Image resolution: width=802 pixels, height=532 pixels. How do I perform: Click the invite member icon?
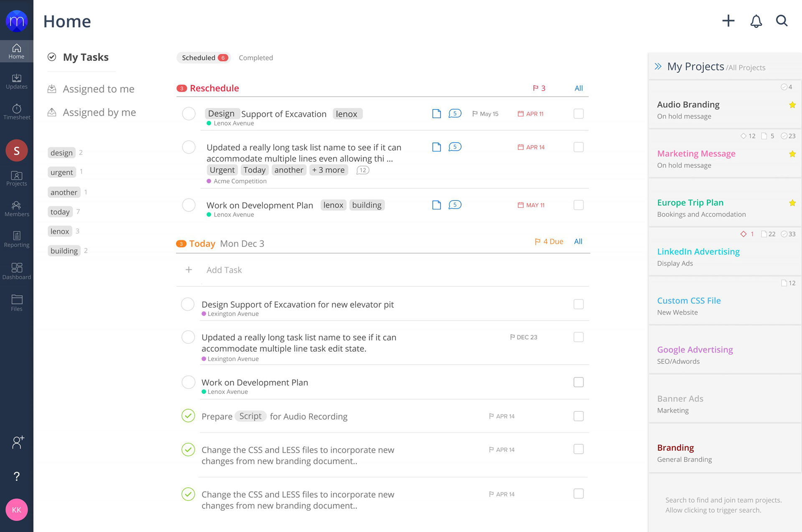[18, 442]
